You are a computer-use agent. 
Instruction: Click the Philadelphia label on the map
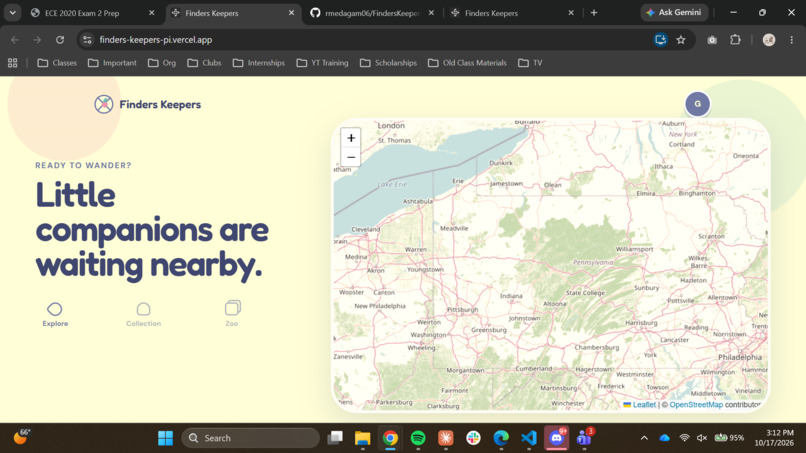click(740, 357)
